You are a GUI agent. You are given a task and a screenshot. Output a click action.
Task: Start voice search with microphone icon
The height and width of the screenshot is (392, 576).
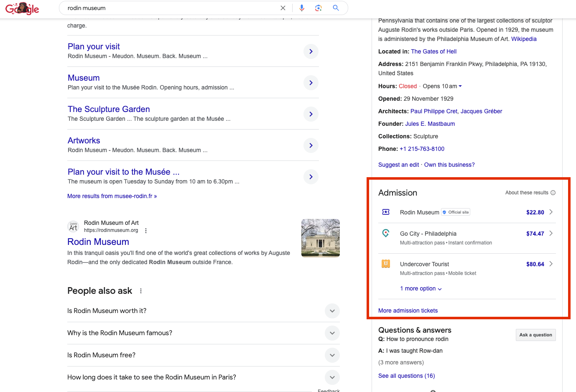coord(302,8)
